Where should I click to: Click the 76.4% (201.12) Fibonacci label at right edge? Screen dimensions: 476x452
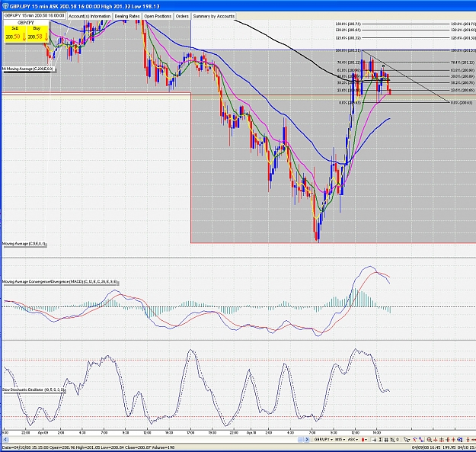click(x=462, y=63)
